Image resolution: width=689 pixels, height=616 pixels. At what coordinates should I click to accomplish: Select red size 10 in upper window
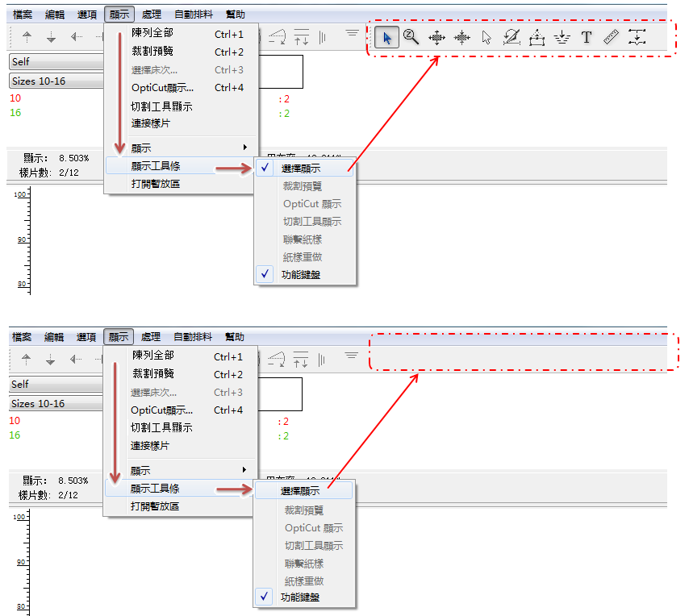[15, 98]
